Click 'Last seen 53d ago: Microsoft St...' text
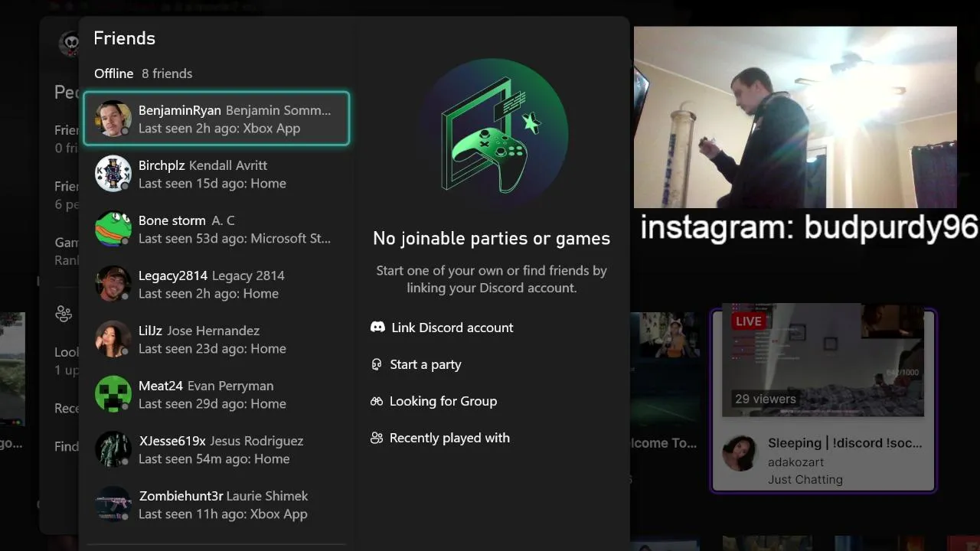Image resolution: width=980 pixels, height=551 pixels. tap(234, 239)
